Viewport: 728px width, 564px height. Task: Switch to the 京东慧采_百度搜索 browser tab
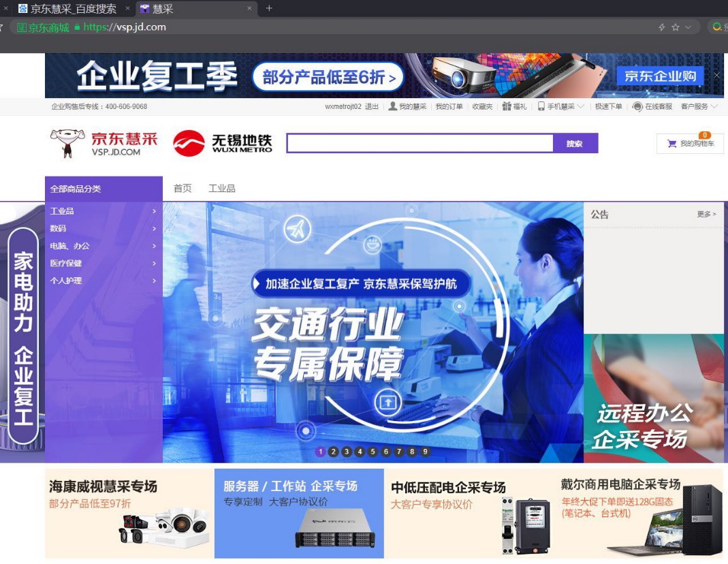[74, 8]
